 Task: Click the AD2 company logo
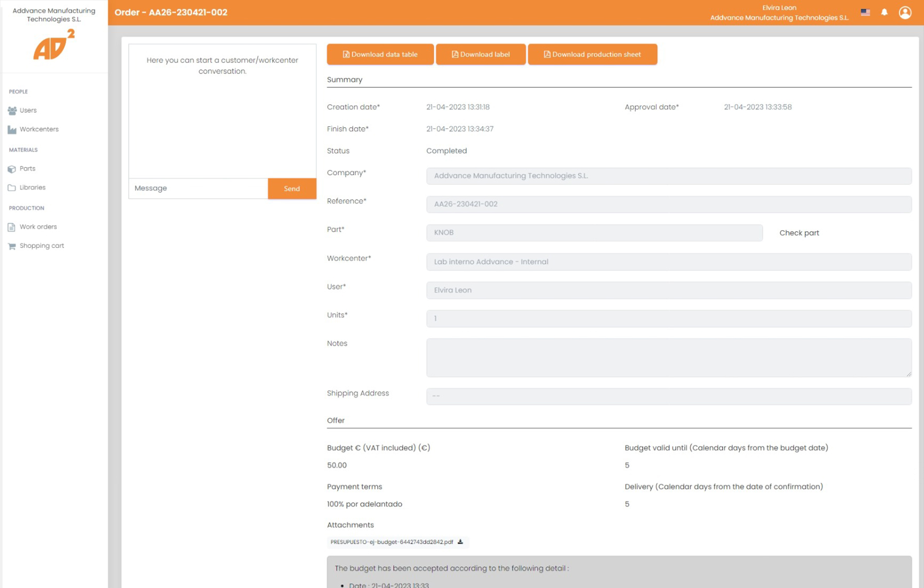54,44
